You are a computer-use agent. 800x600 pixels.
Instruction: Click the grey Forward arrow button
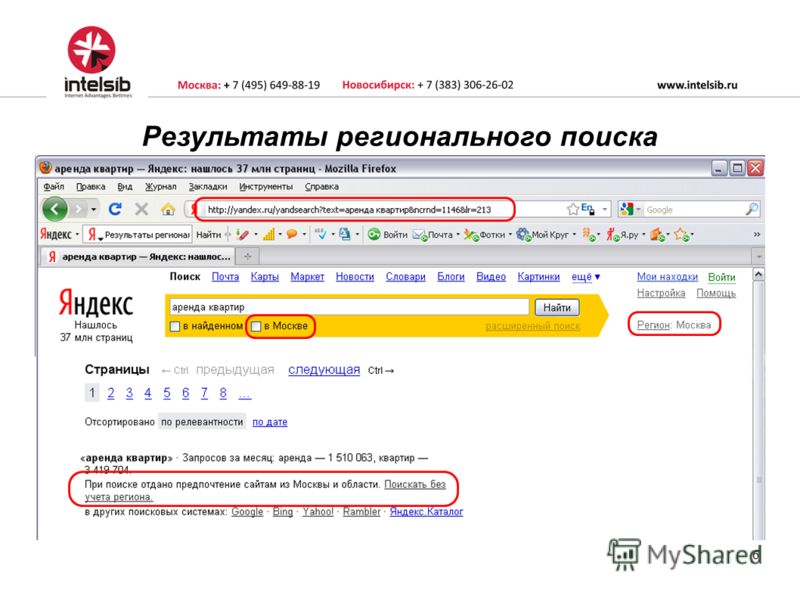coord(78,209)
